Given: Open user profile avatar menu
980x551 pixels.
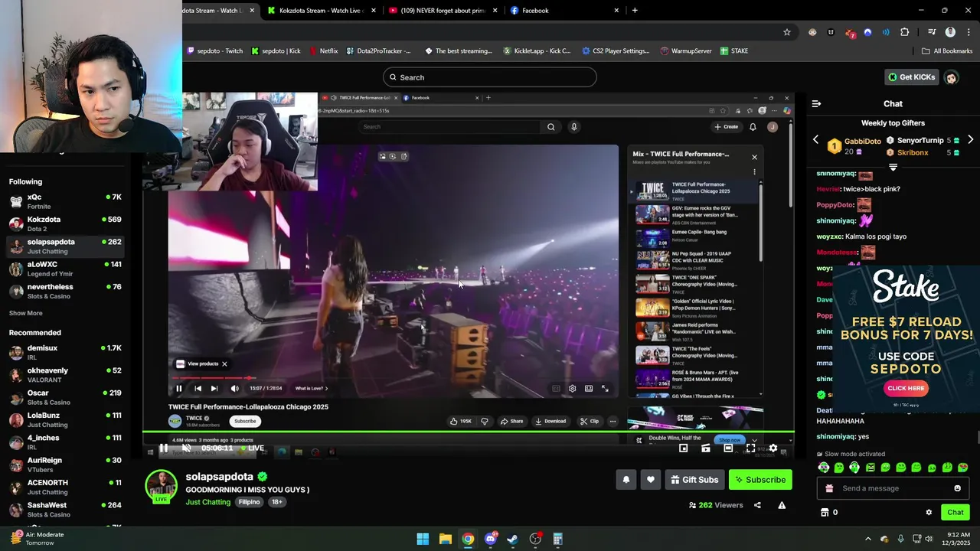Looking at the screenshot, I should 951,77.
